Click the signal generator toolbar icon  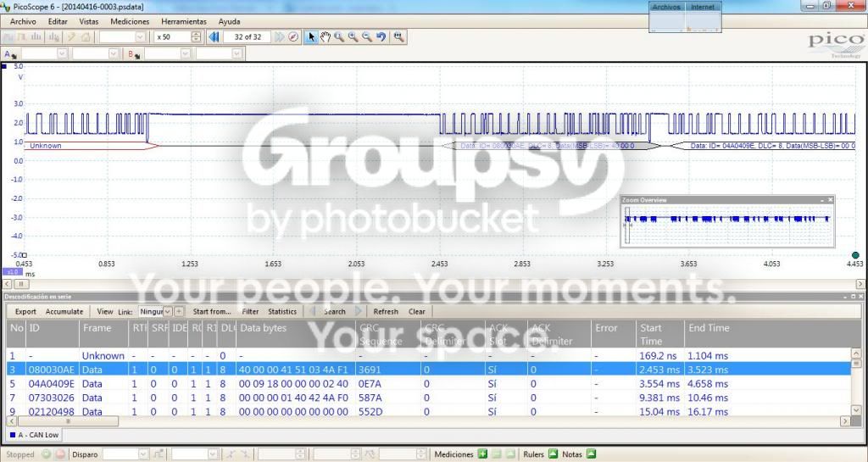coord(54,37)
